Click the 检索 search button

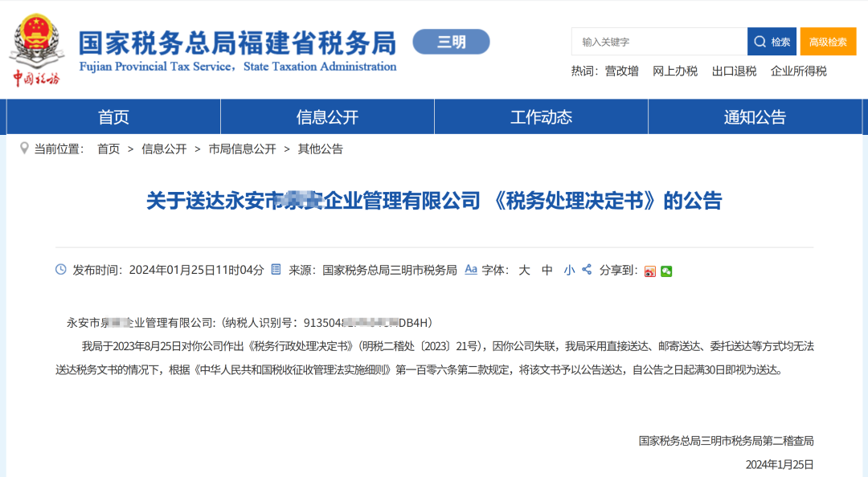772,42
